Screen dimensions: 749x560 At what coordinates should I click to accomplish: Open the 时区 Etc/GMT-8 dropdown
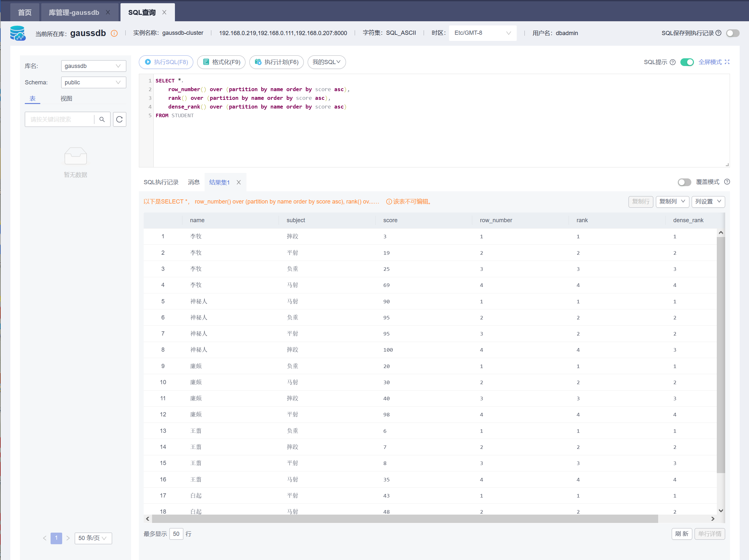[x=482, y=33]
